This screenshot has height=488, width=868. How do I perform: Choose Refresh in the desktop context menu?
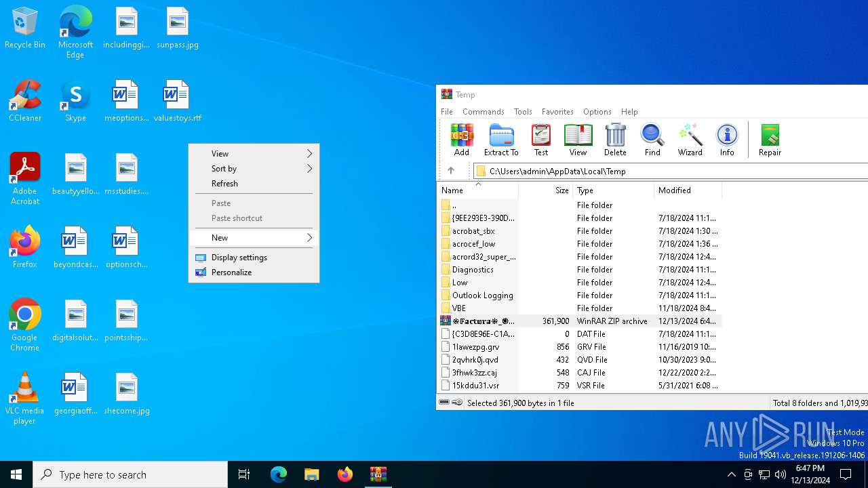pyautogui.click(x=254, y=184)
